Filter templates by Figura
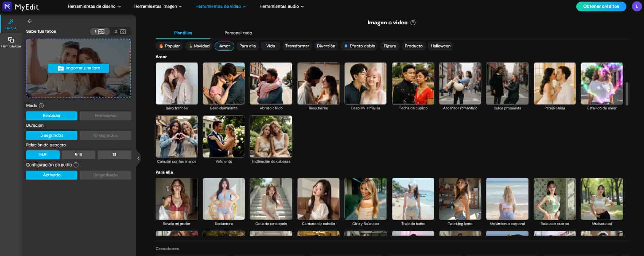644x256 pixels. click(390, 46)
